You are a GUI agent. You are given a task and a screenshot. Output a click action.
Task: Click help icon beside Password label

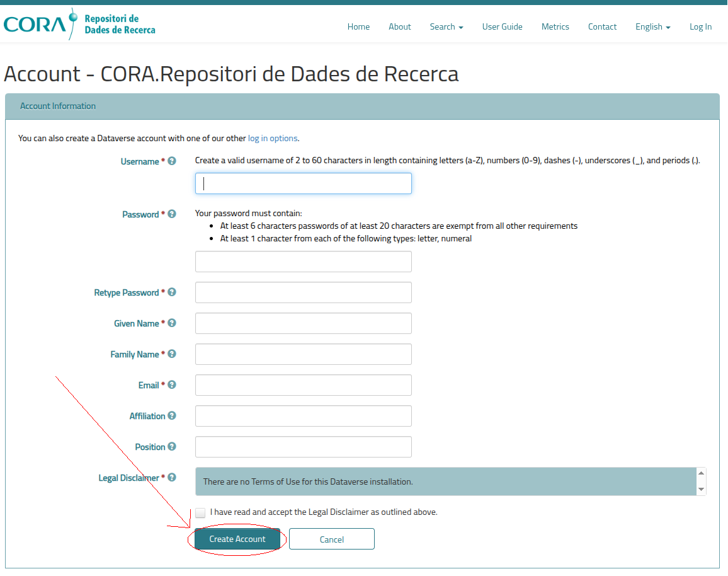pos(172,214)
